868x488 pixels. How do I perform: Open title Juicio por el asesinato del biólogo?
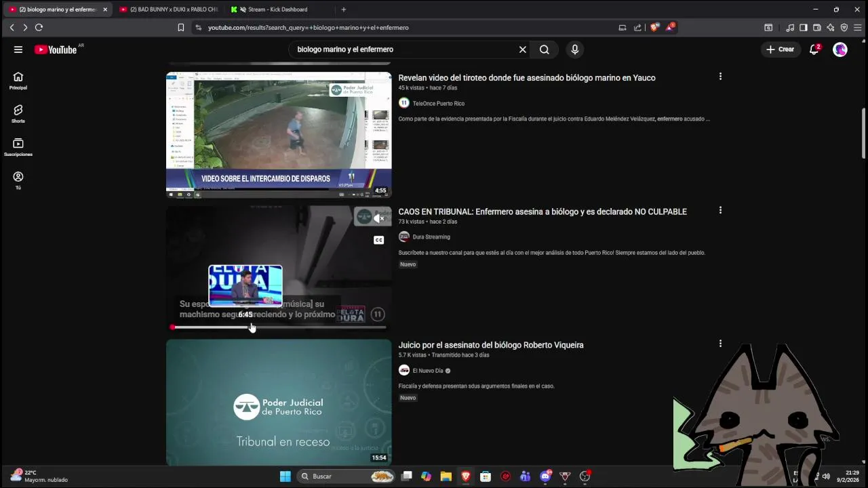pyautogui.click(x=491, y=345)
